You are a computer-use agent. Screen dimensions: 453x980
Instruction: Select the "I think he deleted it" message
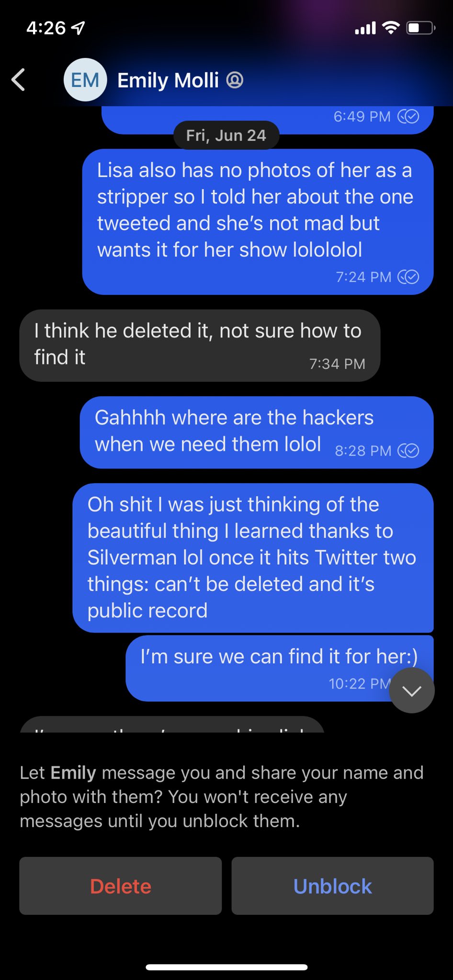[200, 345]
